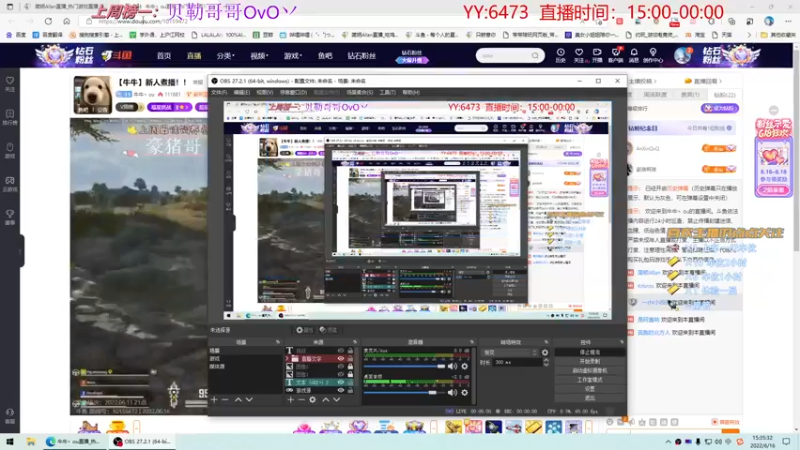This screenshot has width=800, height=450.
Task: Open 桌面音频 audio settings gear
Action: click(464, 392)
